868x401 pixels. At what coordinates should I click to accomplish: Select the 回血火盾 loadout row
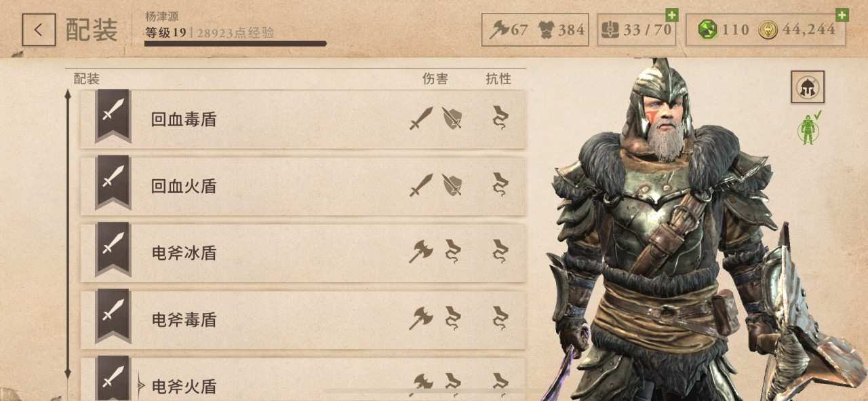pos(303,186)
